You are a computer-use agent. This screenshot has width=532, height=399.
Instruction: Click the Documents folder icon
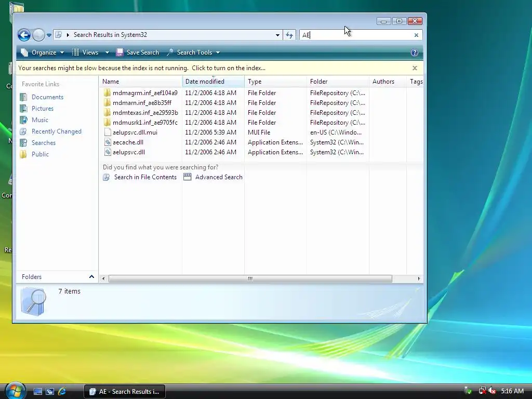click(x=23, y=97)
